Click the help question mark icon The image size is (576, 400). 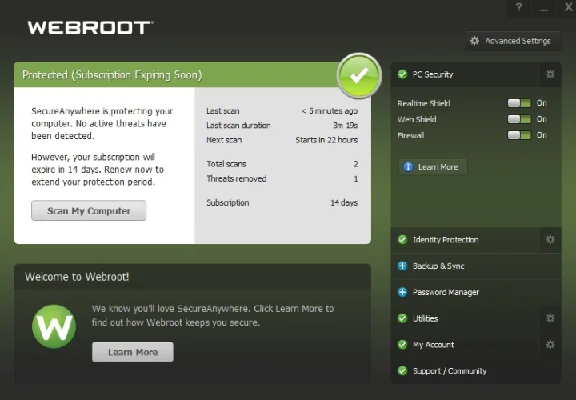(x=518, y=7)
